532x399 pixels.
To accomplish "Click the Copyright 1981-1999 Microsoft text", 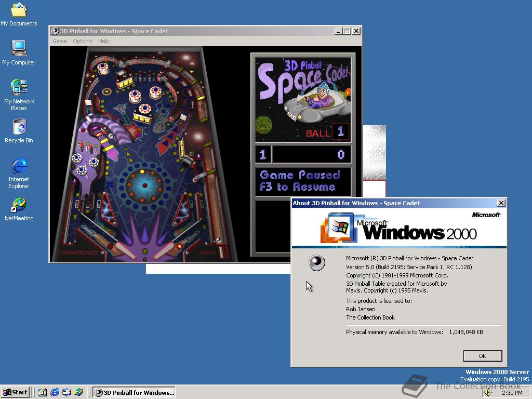I will click(397, 275).
